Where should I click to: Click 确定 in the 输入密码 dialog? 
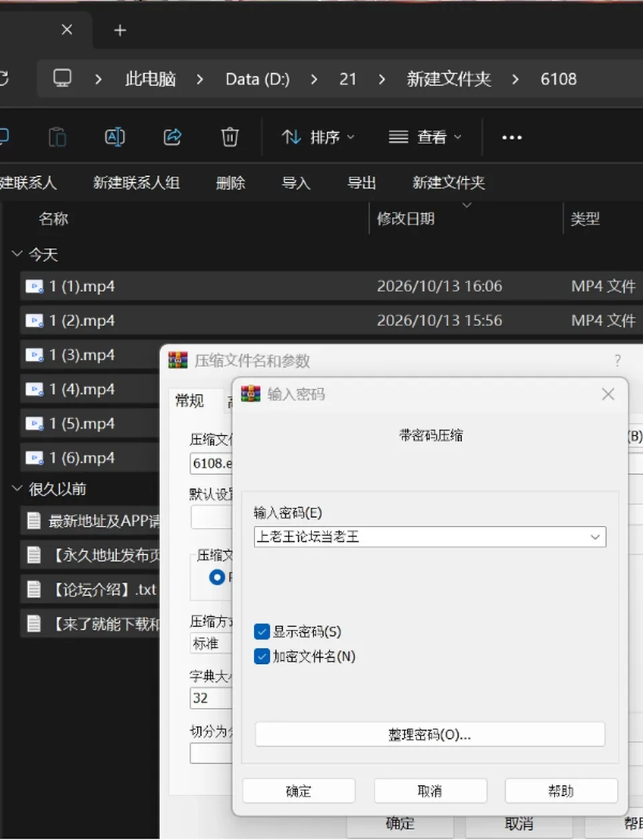pos(299,791)
